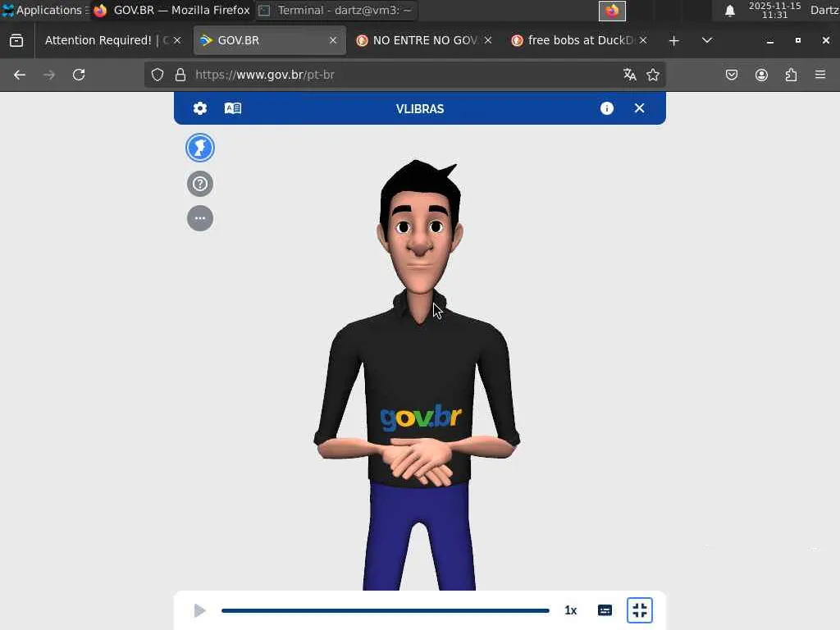The width and height of the screenshot is (840, 630).
Task: Open VLibras settings gear
Action: tap(200, 109)
